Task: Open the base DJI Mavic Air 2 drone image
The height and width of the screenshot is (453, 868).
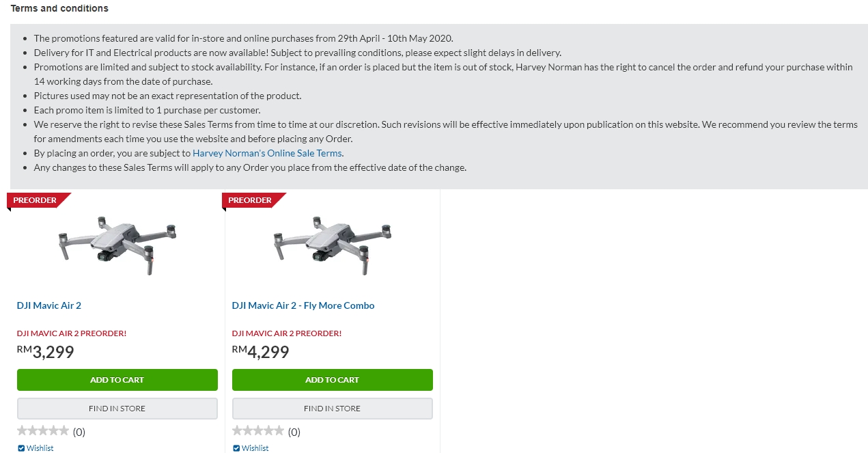Action: coord(117,243)
